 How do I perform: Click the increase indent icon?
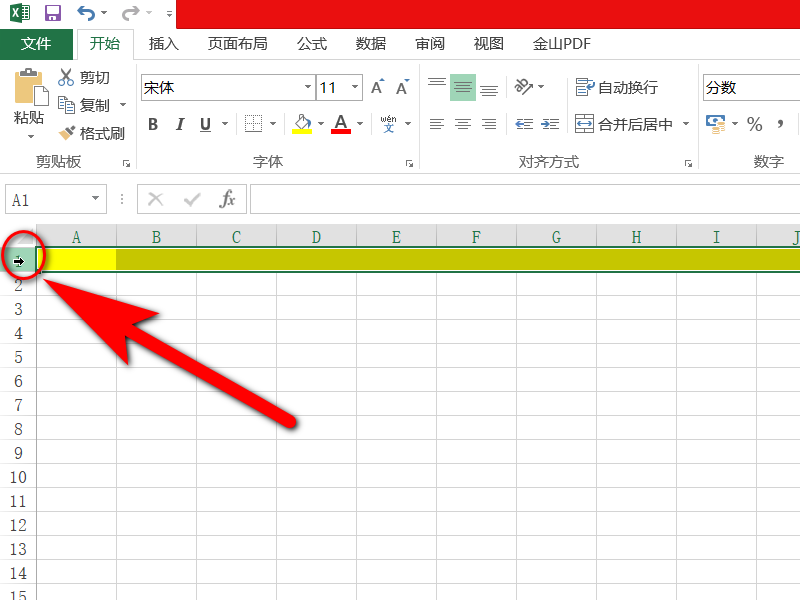(x=550, y=124)
